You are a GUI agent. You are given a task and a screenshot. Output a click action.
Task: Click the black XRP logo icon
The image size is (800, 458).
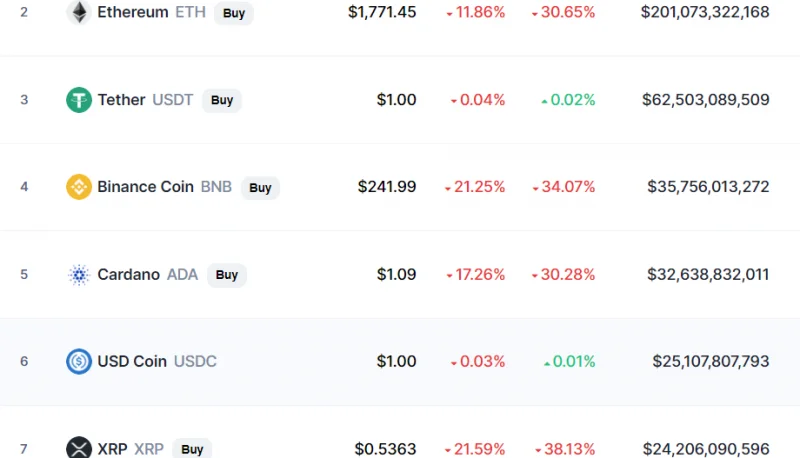(79, 448)
